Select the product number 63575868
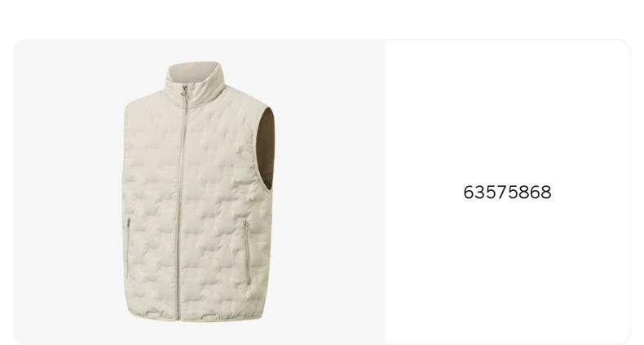Screen dimensions: 644x345 pyautogui.click(x=507, y=192)
